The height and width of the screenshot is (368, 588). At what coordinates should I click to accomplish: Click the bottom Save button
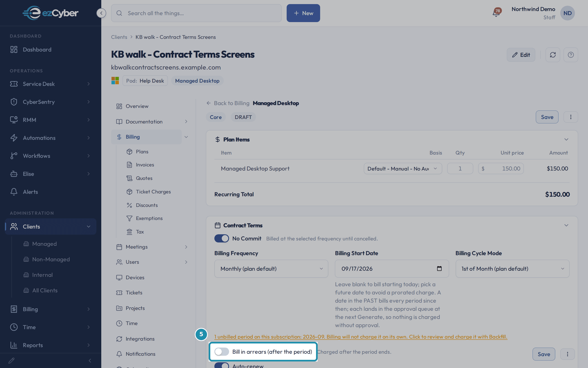544,354
